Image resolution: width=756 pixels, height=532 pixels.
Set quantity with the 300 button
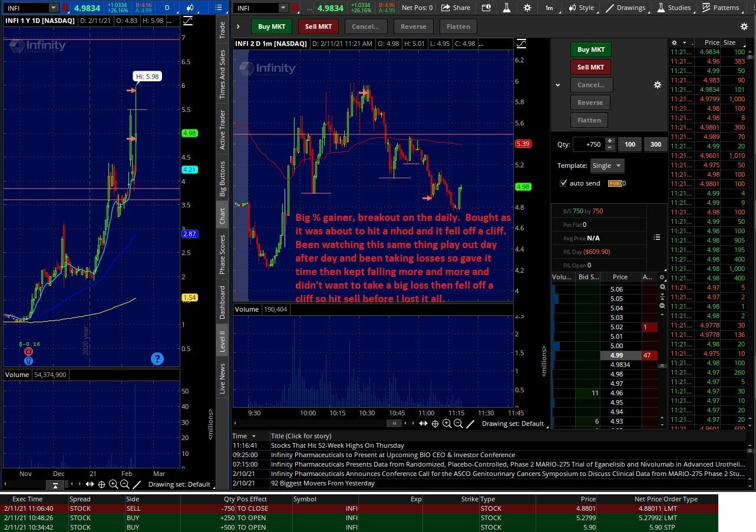tap(656, 144)
